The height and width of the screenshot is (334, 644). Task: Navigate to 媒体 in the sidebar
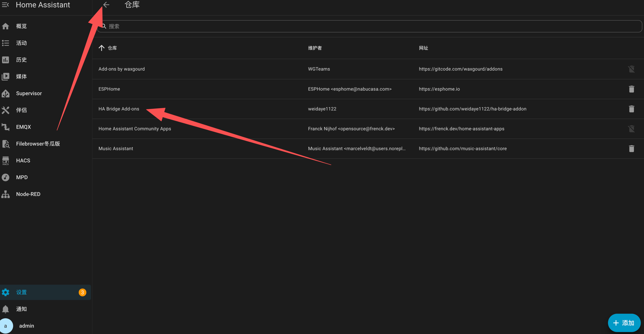[45, 76]
